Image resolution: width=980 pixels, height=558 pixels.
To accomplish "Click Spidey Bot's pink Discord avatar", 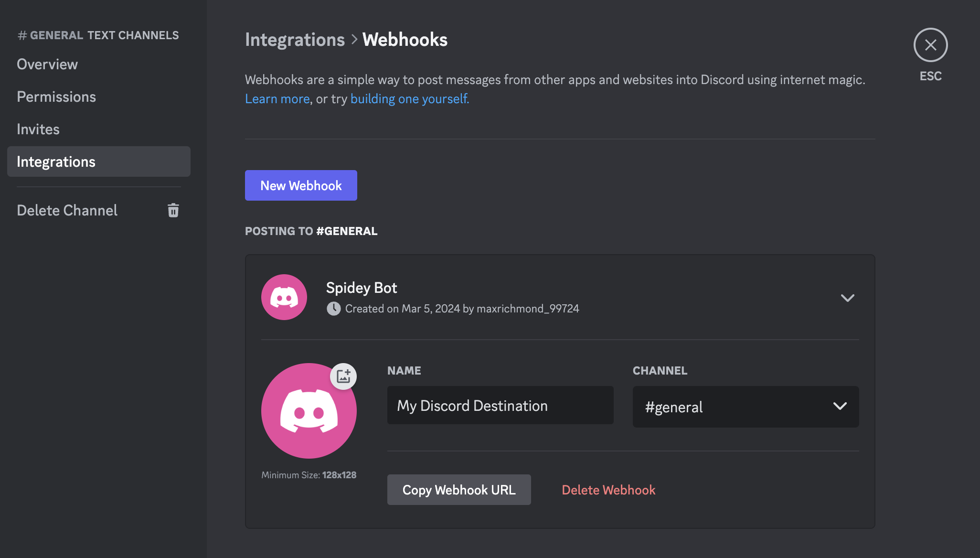I will 284,297.
